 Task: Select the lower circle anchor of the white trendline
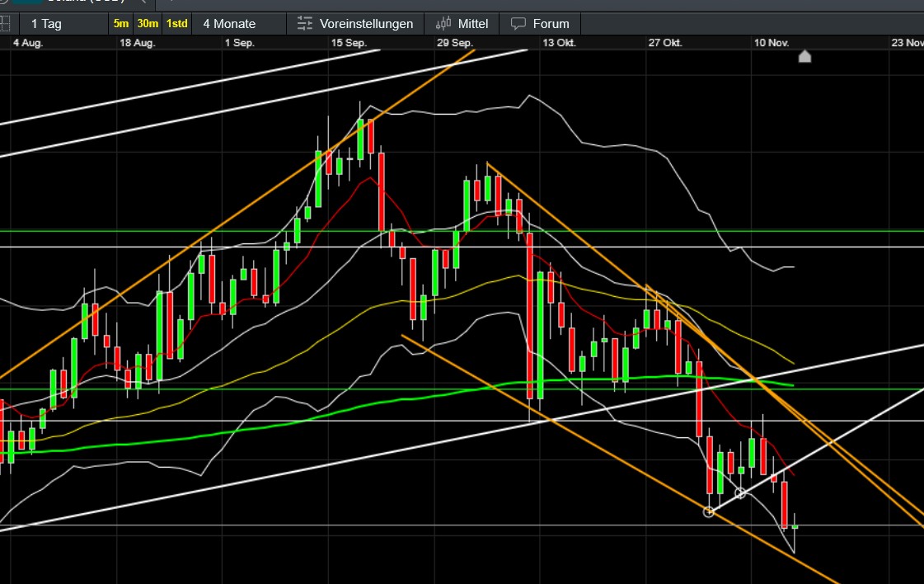pyautogui.click(x=709, y=511)
